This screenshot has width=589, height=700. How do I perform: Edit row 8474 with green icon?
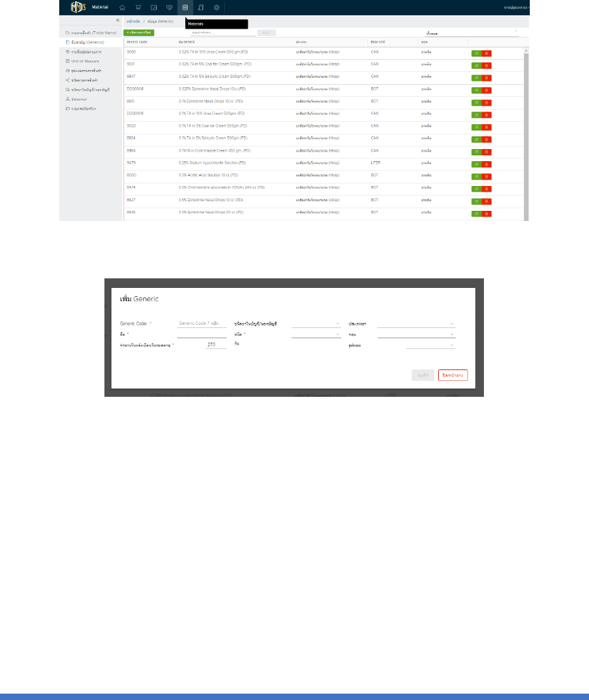(476, 189)
